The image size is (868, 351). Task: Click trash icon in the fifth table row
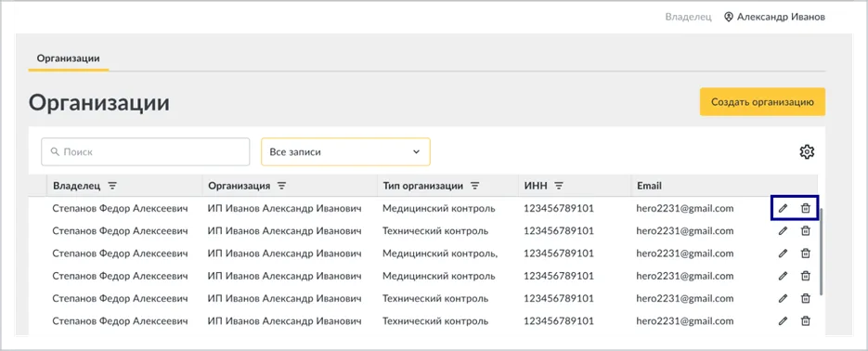pos(806,298)
